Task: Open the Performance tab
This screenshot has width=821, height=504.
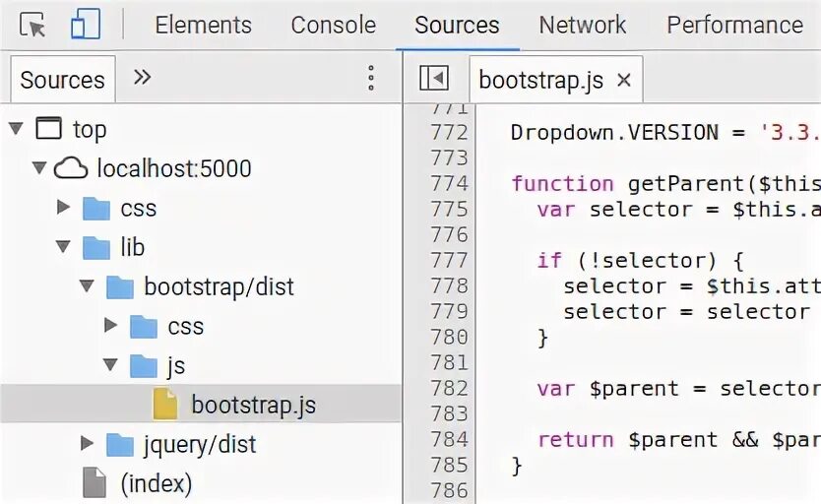Action: tap(734, 26)
